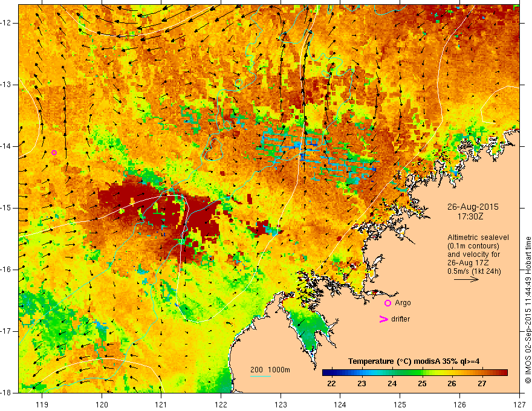The width and height of the screenshot is (532, 411).
Task: Click the latitude axis label -18
Action: coord(7,393)
